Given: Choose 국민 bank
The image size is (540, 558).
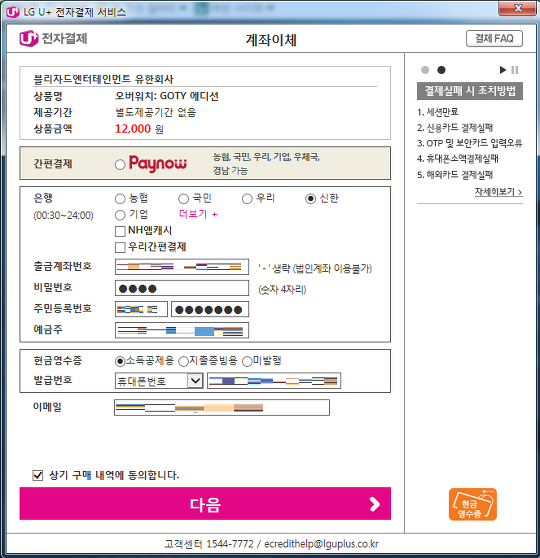Looking at the screenshot, I should pos(183,199).
